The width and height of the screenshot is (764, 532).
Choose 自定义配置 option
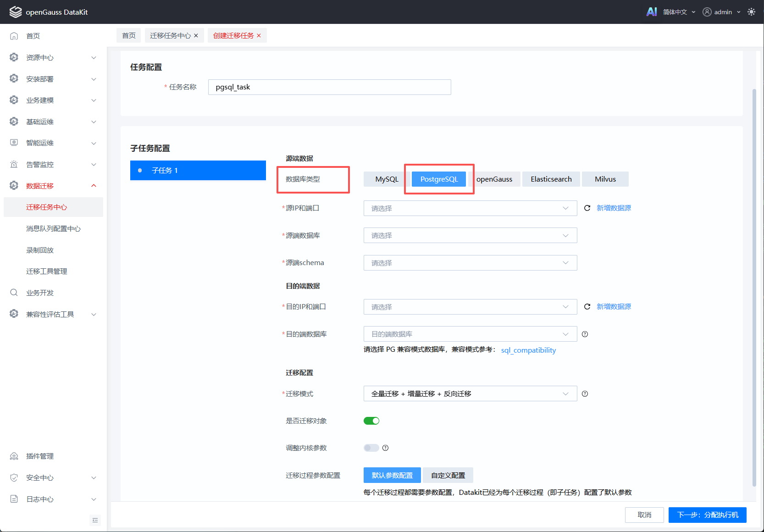(448, 476)
